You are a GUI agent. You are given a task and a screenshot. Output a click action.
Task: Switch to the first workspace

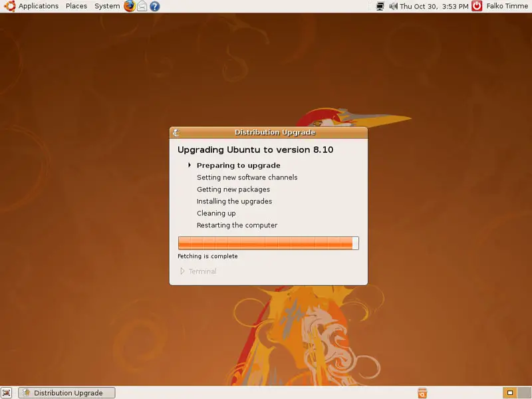(x=509, y=392)
